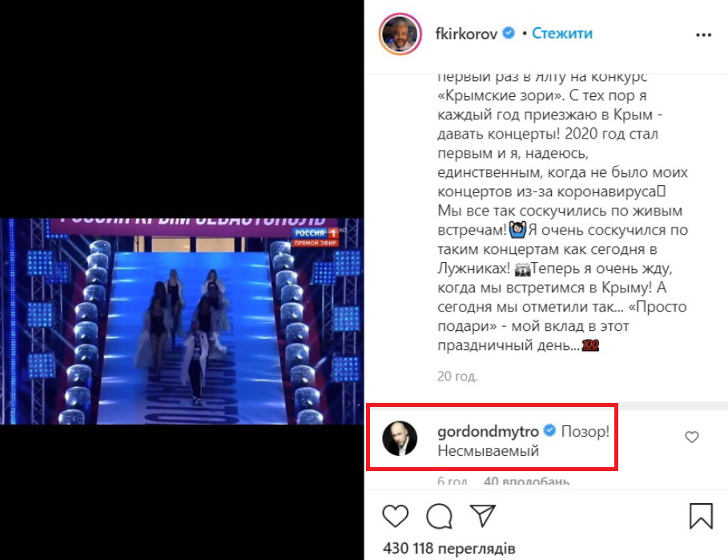The width and height of the screenshot is (728, 560).
Task: Follow the account via Стежити
Action: [x=561, y=34]
